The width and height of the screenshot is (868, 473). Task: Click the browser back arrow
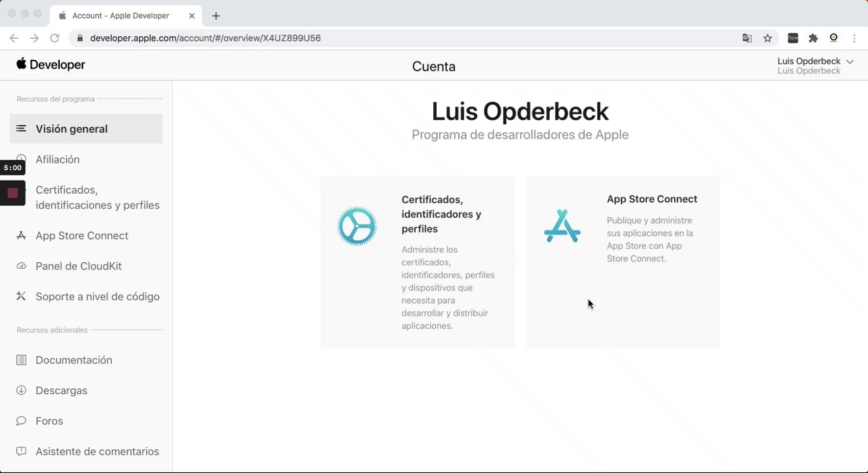14,38
